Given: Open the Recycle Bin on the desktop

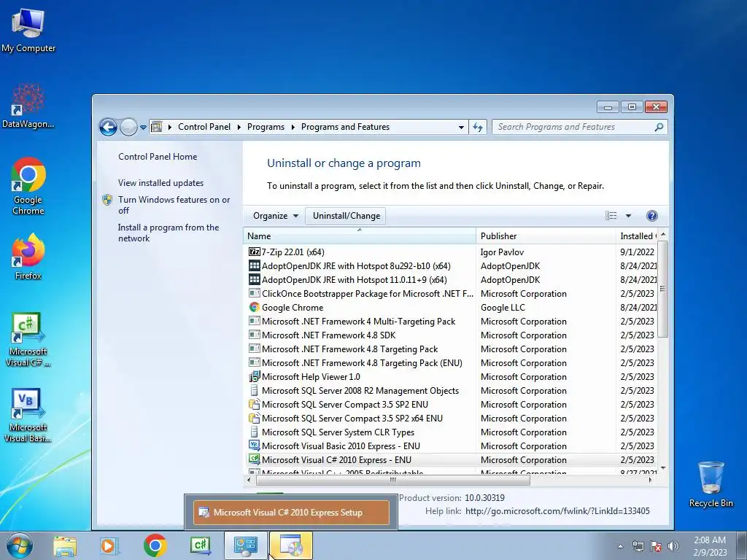Looking at the screenshot, I should point(711,484).
